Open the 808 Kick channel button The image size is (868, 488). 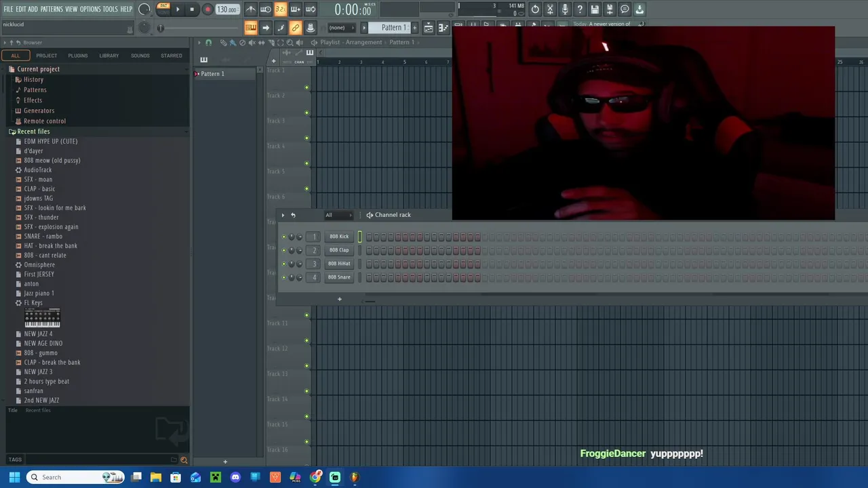coord(339,237)
